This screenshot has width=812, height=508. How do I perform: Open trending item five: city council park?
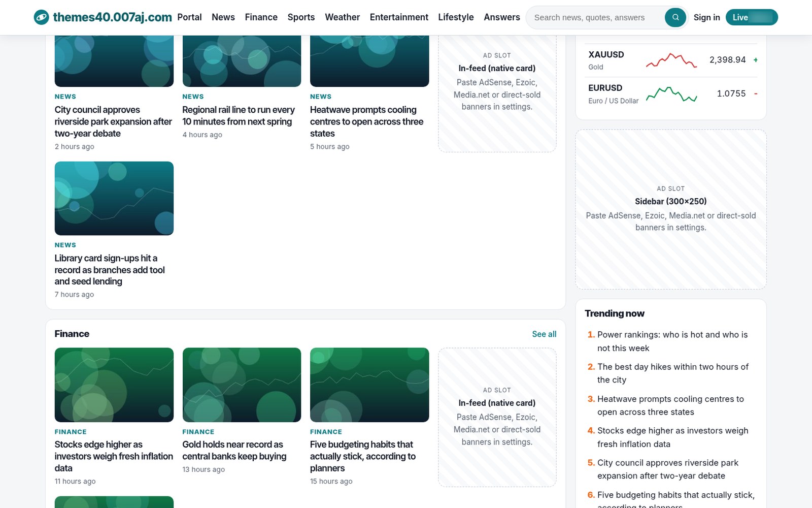(x=668, y=469)
